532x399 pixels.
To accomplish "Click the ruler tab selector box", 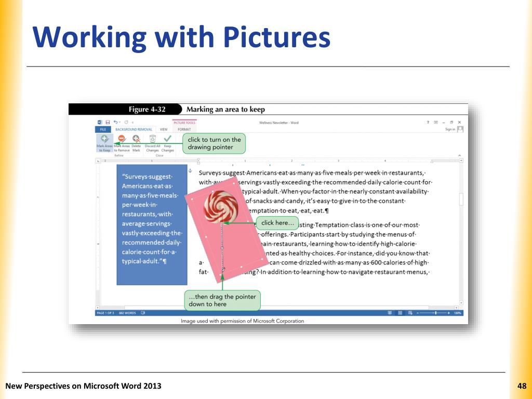I will tap(98, 161).
